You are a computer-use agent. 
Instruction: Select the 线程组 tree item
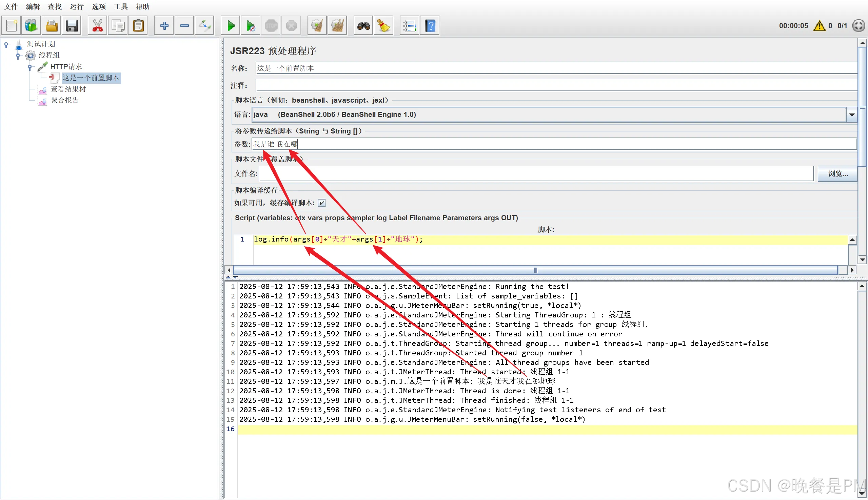pyautogui.click(x=49, y=55)
